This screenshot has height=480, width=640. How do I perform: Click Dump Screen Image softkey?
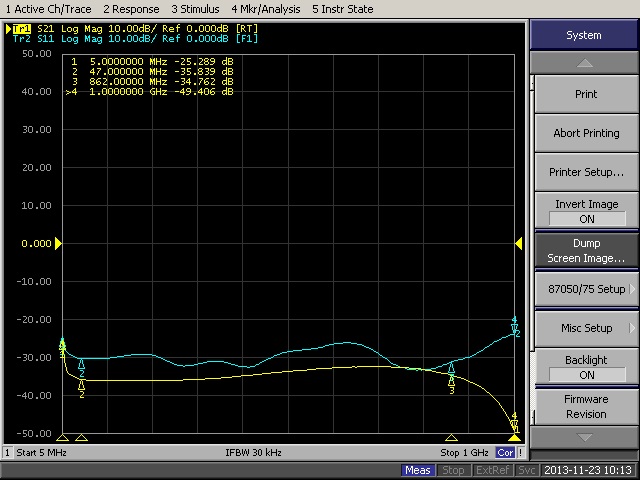[586, 250]
